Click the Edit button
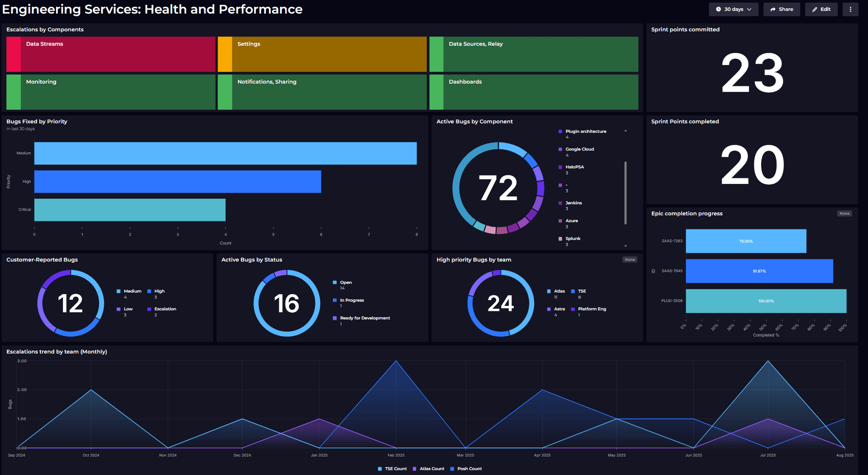The width and height of the screenshot is (868, 475). tap(821, 9)
